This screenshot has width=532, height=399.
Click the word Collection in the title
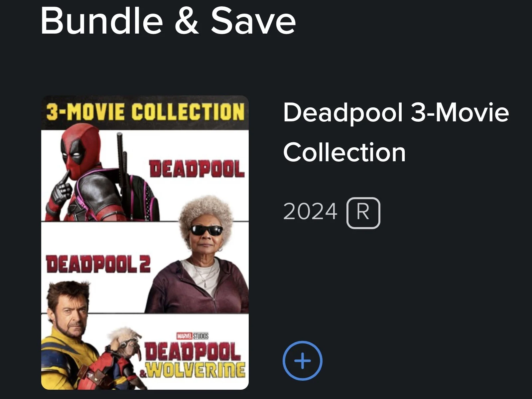tap(344, 153)
